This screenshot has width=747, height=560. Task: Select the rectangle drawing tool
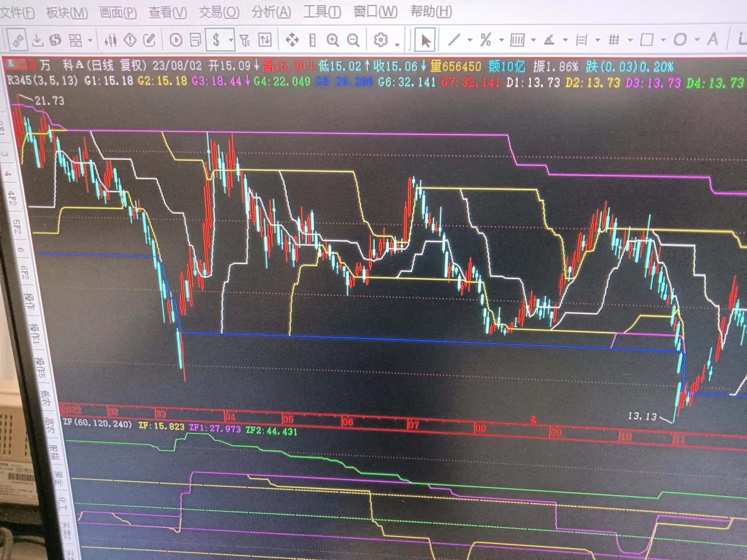(647, 40)
